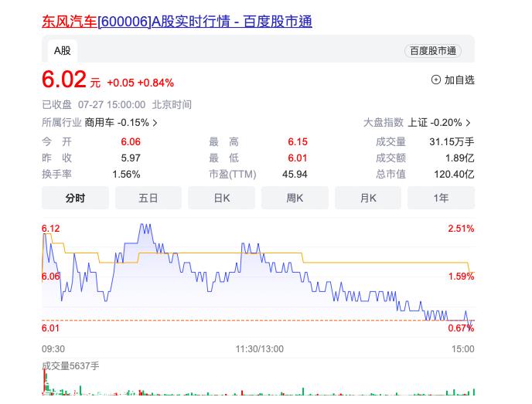Open the 东风汽车[600006]A股实时行情 title link
The height and width of the screenshot is (404, 532).
pos(177,22)
